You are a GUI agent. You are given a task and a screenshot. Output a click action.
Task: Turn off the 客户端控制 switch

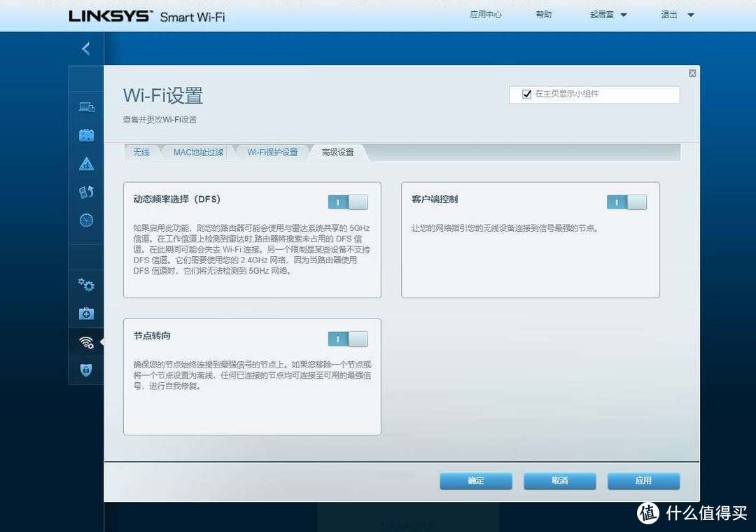[x=626, y=202]
